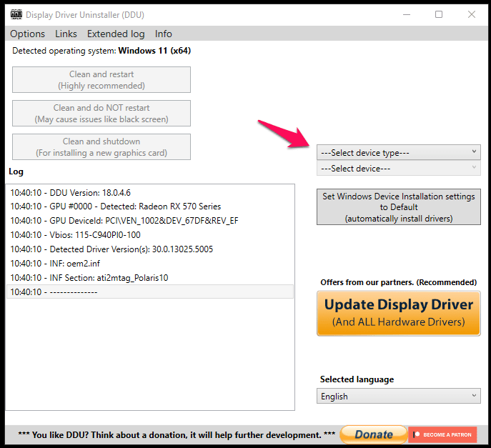Maximize the DDU window

(x=439, y=14)
